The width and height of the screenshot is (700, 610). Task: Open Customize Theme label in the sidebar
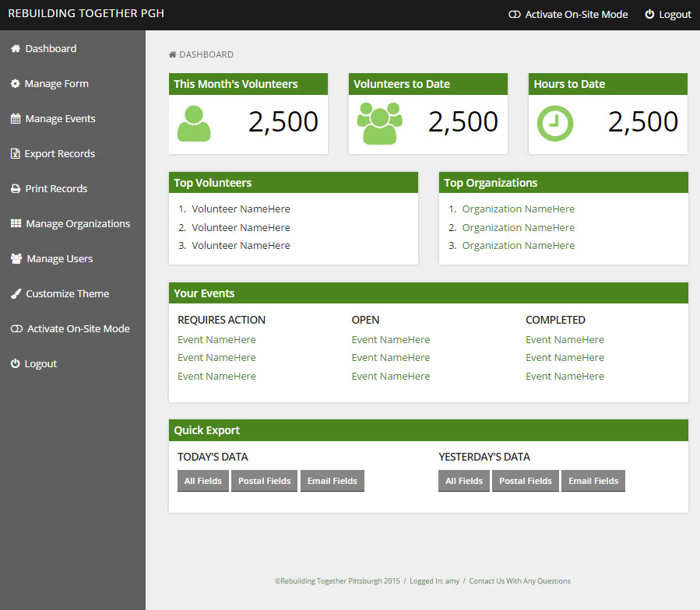(68, 293)
